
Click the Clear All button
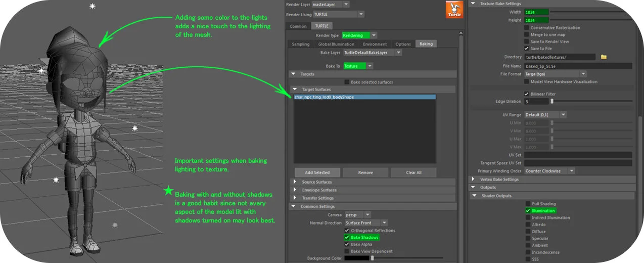(x=413, y=172)
